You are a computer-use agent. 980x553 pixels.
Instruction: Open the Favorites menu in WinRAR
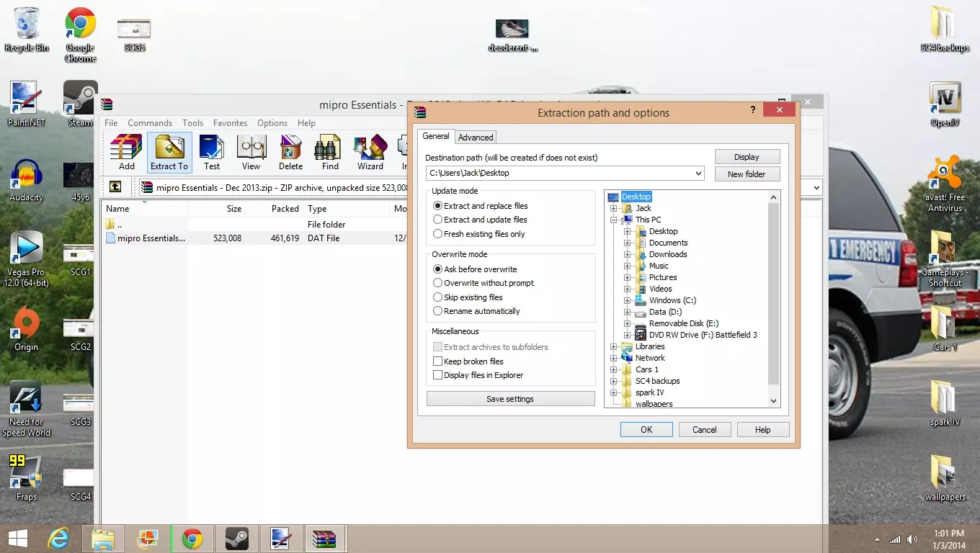point(230,123)
